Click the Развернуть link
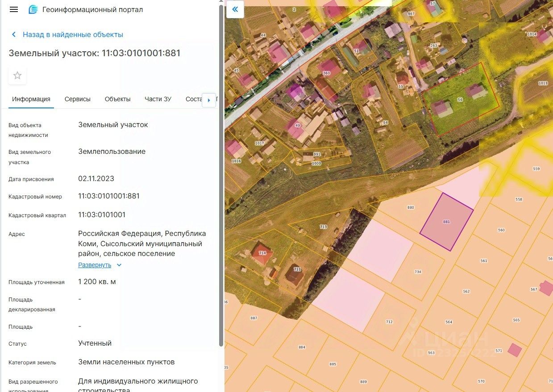This screenshot has width=553, height=392. (95, 265)
